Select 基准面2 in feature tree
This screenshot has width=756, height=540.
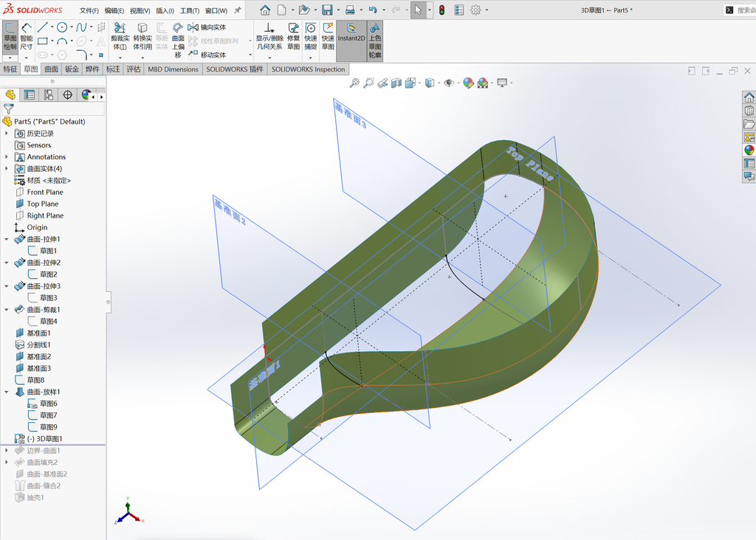[38, 356]
